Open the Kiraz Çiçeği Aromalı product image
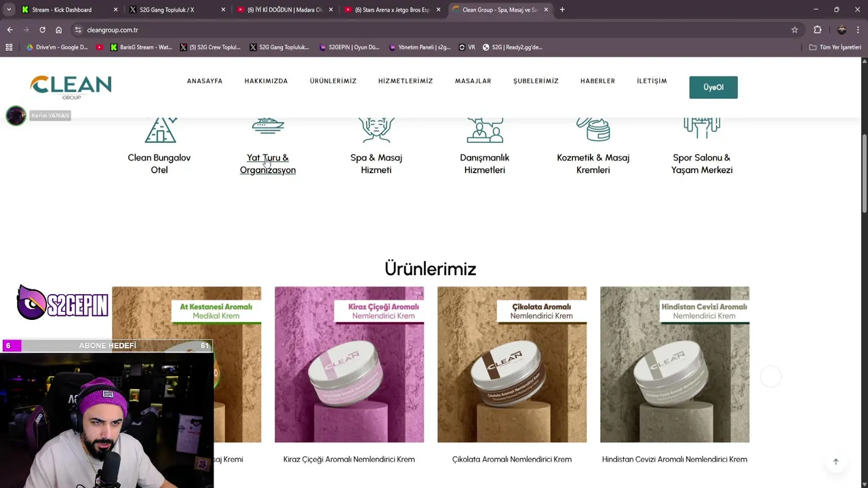Viewport: 868px width, 488px height. point(349,365)
